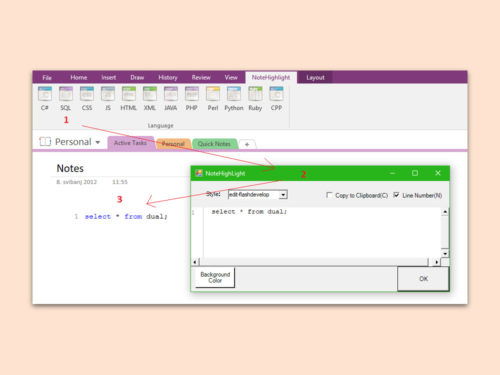This screenshot has width=500, height=375.
Task: Switch to the Quick Notes section tab
Action: 214,144
